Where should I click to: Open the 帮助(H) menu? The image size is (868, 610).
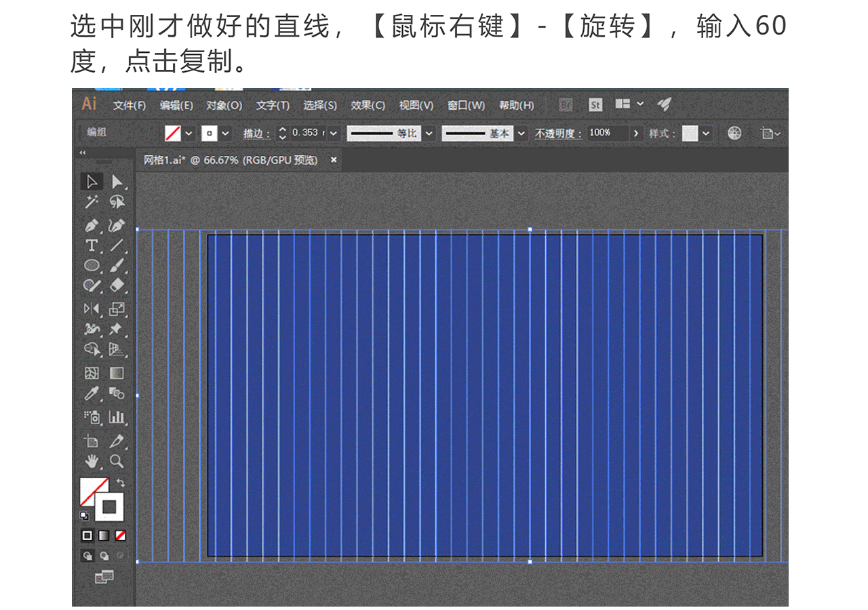(517, 106)
